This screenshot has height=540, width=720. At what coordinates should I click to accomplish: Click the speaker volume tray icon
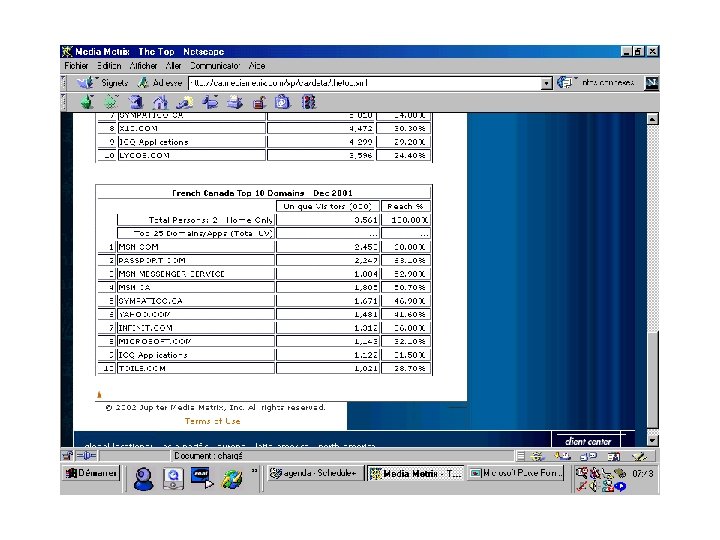tap(594, 486)
